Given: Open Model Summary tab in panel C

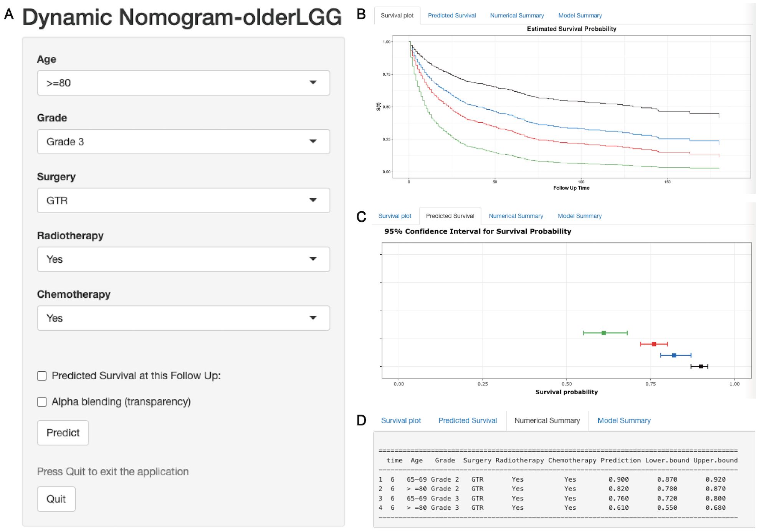Looking at the screenshot, I should pos(579,216).
